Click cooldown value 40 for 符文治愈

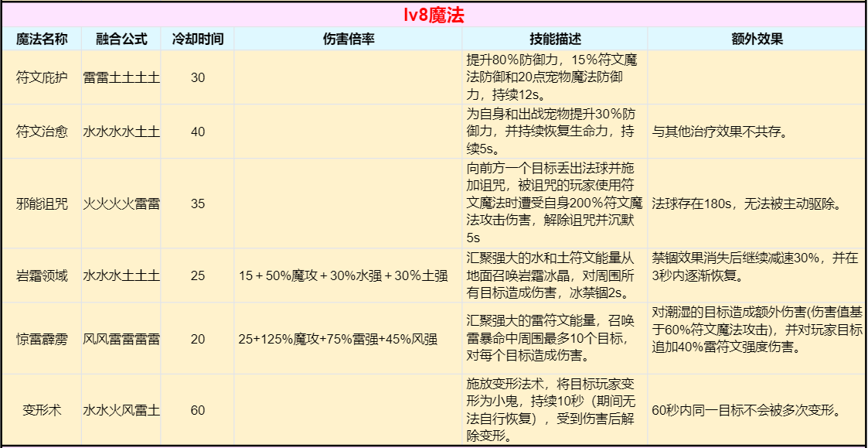click(x=198, y=132)
